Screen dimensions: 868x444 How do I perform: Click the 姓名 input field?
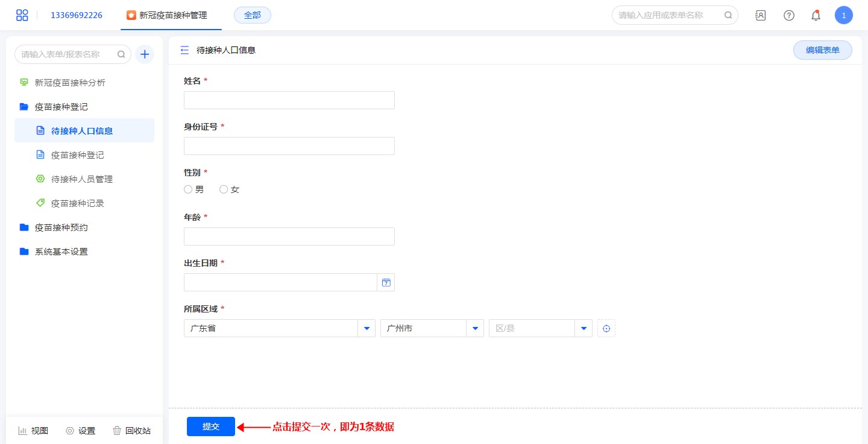(289, 100)
